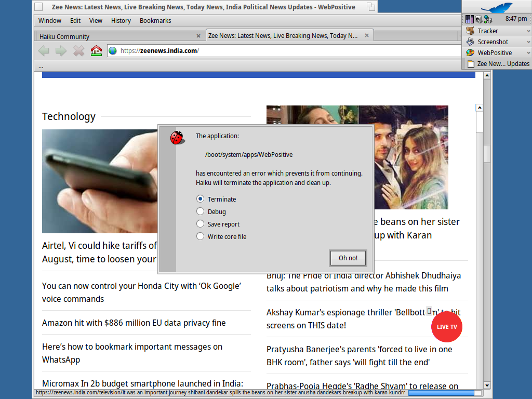
Task: Open the Pratyusha Banerjee's parents article
Action: (360, 356)
